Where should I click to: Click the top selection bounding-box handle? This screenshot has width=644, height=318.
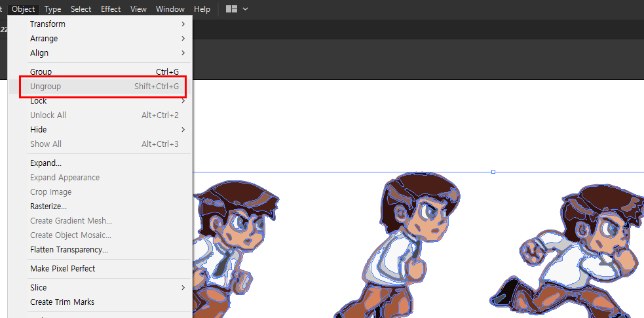pos(493,172)
